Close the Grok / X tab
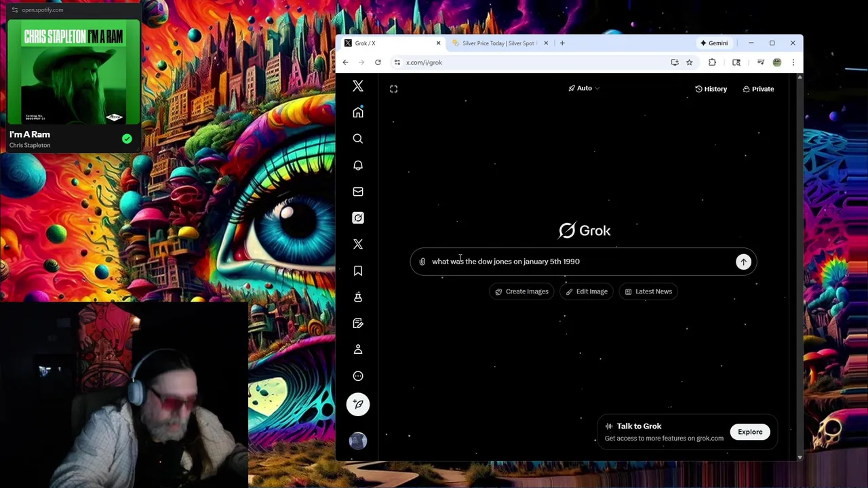This screenshot has height=488, width=868. click(x=438, y=43)
